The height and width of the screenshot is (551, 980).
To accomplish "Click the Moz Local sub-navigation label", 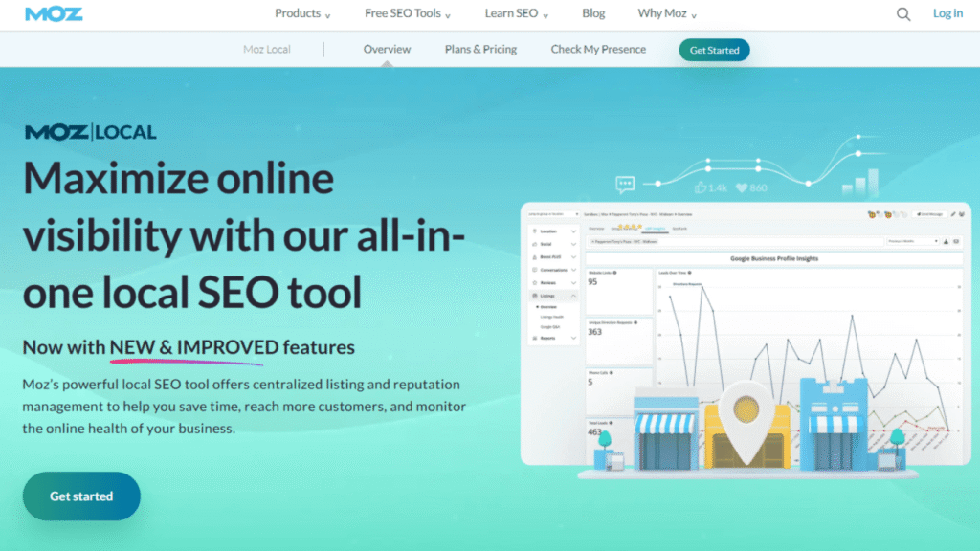I will [267, 50].
